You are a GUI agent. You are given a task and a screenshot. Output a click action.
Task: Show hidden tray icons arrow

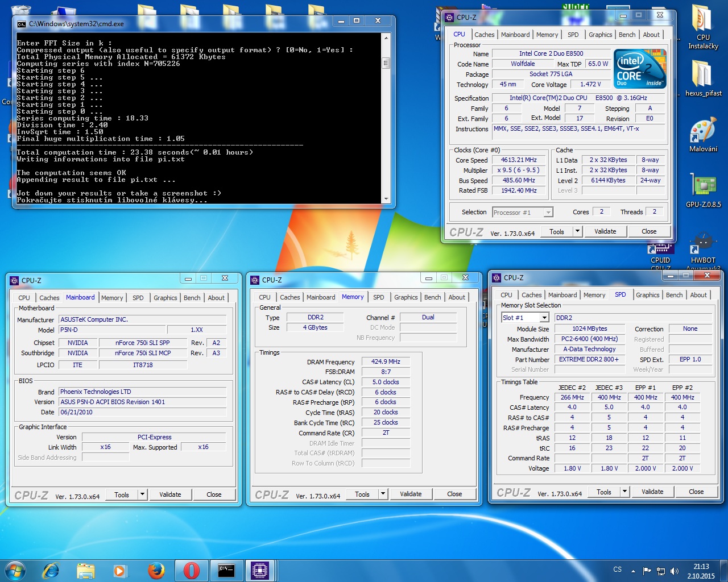pyautogui.click(x=633, y=571)
